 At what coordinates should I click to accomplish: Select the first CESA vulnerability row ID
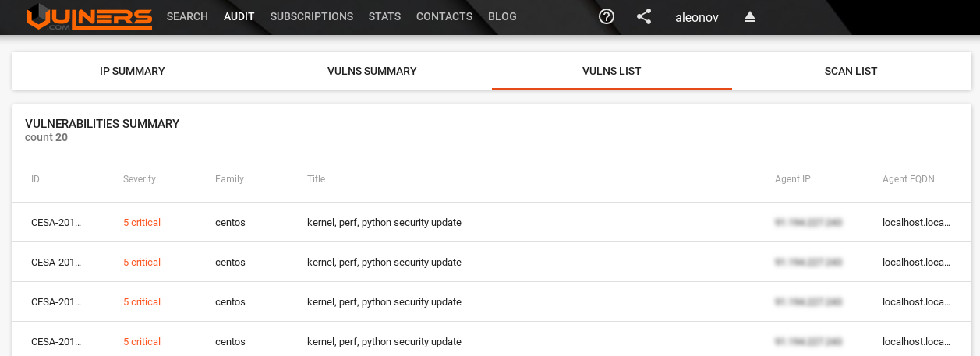click(56, 223)
